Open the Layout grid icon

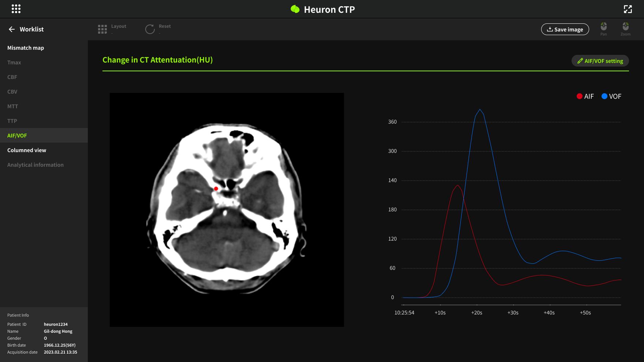pyautogui.click(x=102, y=29)
